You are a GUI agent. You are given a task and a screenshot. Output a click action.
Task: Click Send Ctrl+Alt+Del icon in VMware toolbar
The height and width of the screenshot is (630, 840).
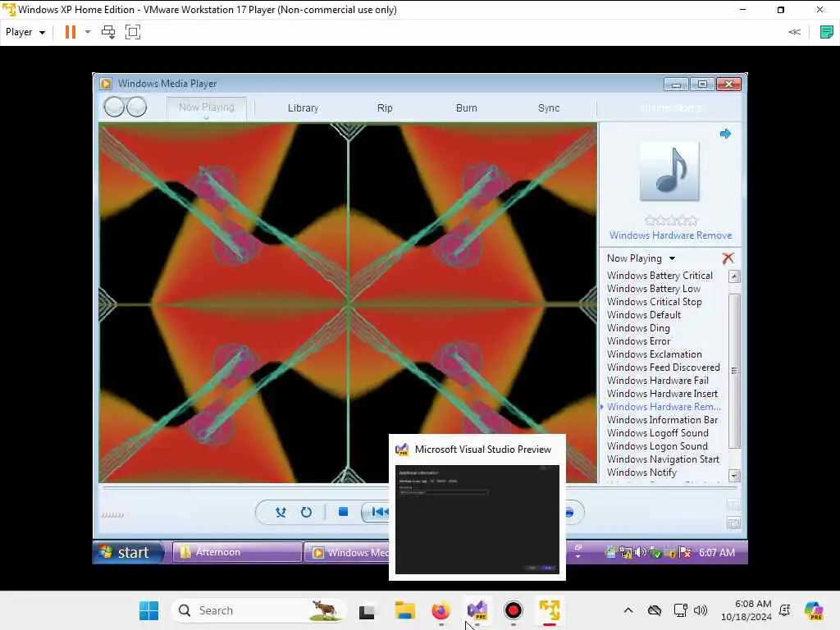pos(108,32)
